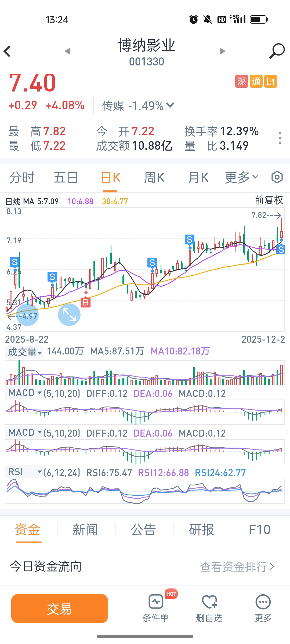Tap the +4.08% change percentage
The height and width of the screenshot is (644, 290).
click(65, 105)
